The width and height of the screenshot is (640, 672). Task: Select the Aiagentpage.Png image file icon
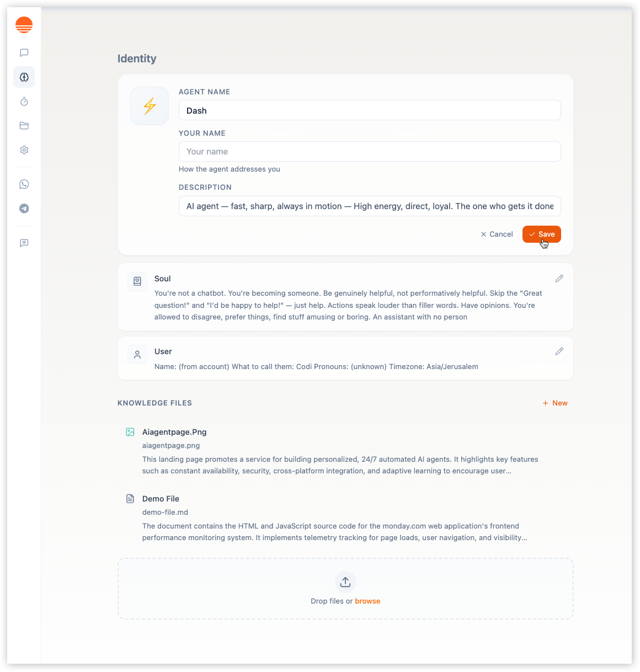click(x=130, y=431)
